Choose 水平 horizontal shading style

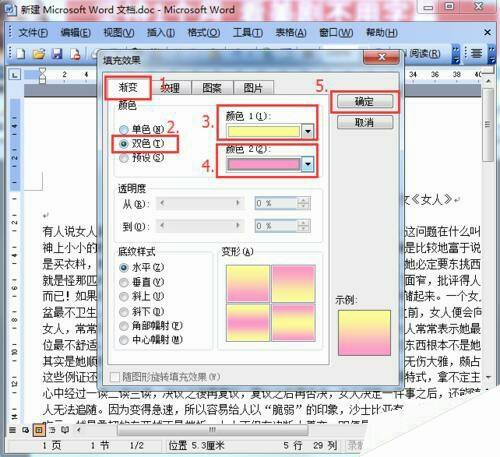124,267
